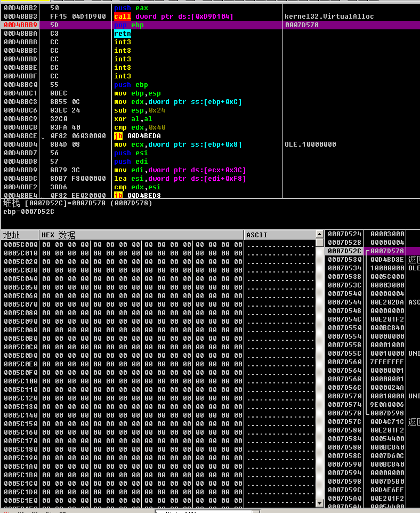Select dump row at address 0005C100
The width and height of the screenshot is (420, 513).
point(159,381)
